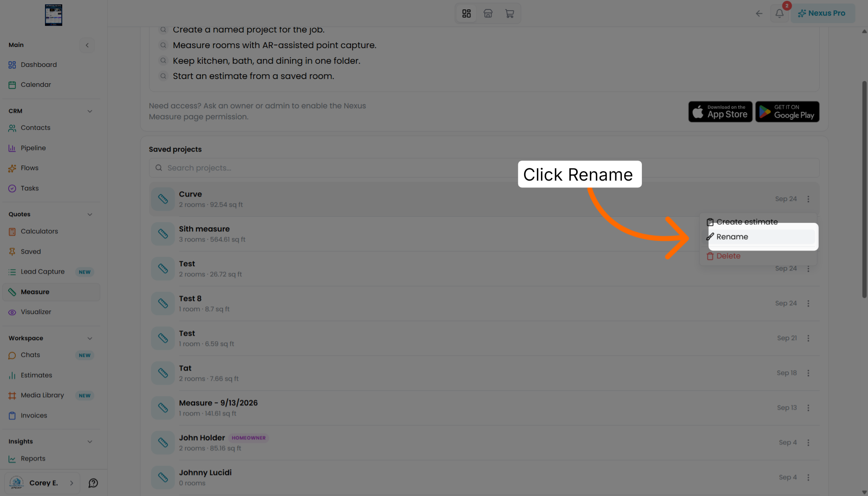The height and width of the screenshot is (496, 868).
Task: Open the Measure - 9/13/2026 project
Action: click(484, 408)
